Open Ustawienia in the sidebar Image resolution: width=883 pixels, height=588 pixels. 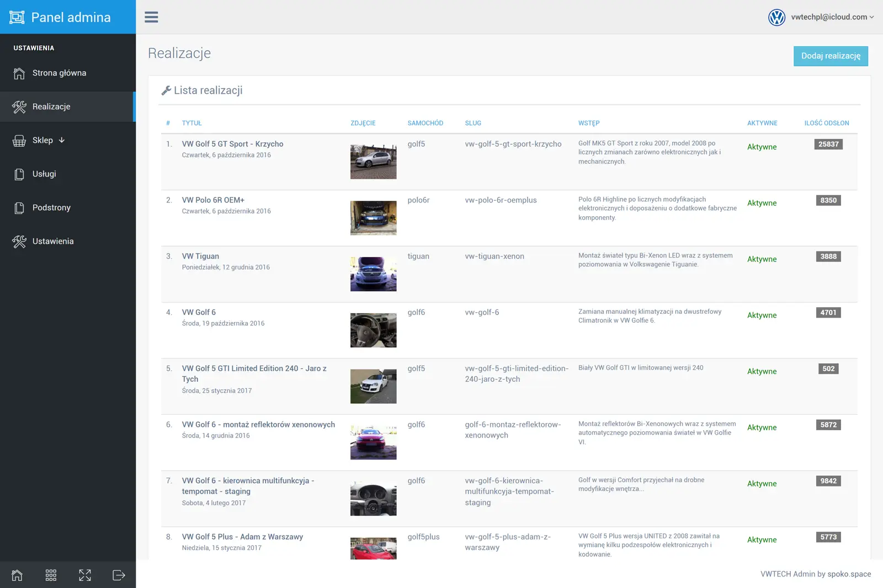click(53, 241)
